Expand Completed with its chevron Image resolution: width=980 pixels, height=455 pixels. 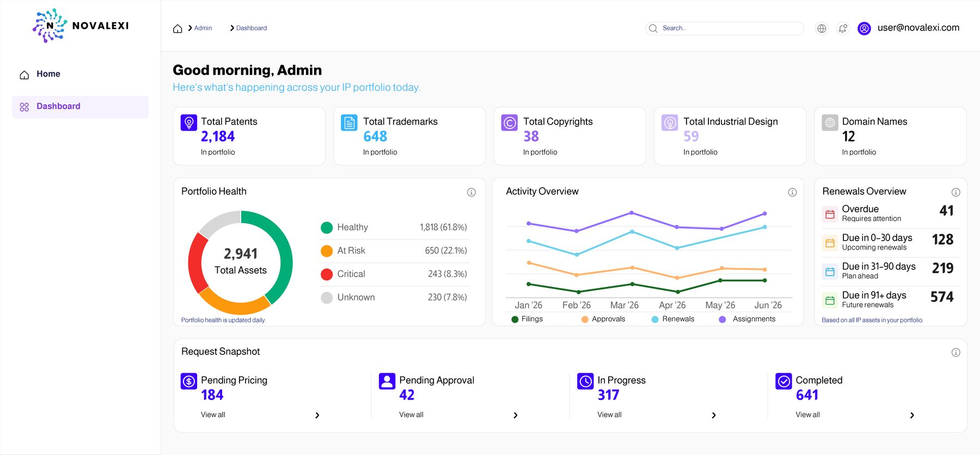coord(912,415)
